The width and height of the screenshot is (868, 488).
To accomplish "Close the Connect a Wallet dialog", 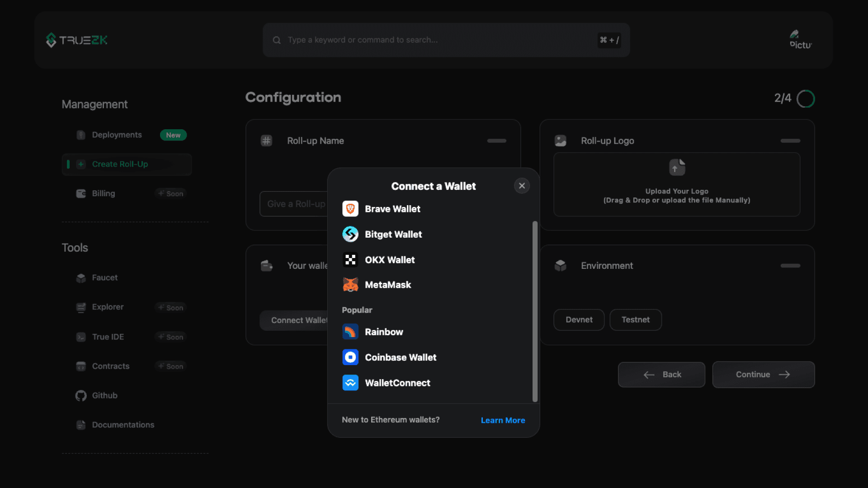I will click(x=522, y=186).
